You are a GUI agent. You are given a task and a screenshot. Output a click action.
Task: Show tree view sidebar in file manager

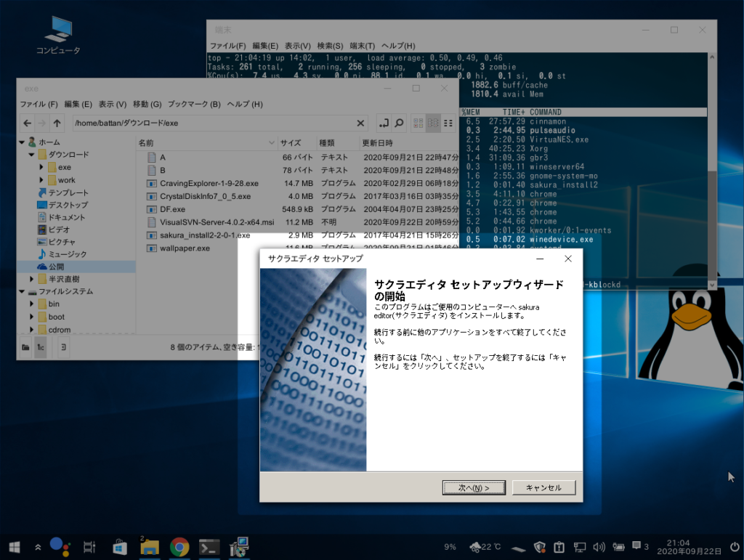tap(41, 347)
